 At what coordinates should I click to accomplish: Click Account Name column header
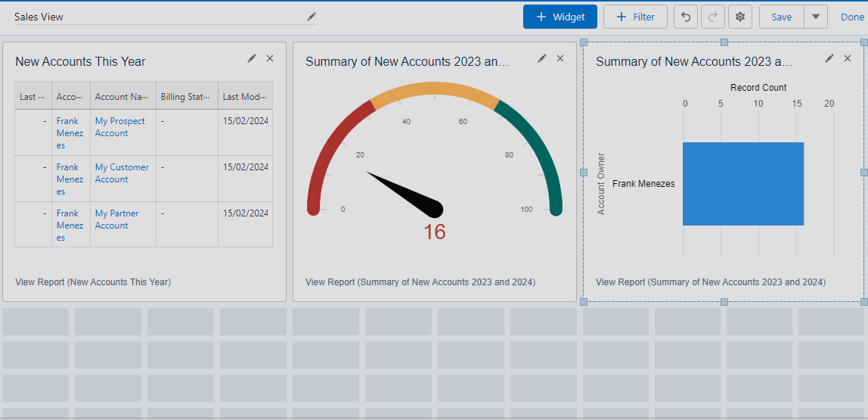[123, 96]
